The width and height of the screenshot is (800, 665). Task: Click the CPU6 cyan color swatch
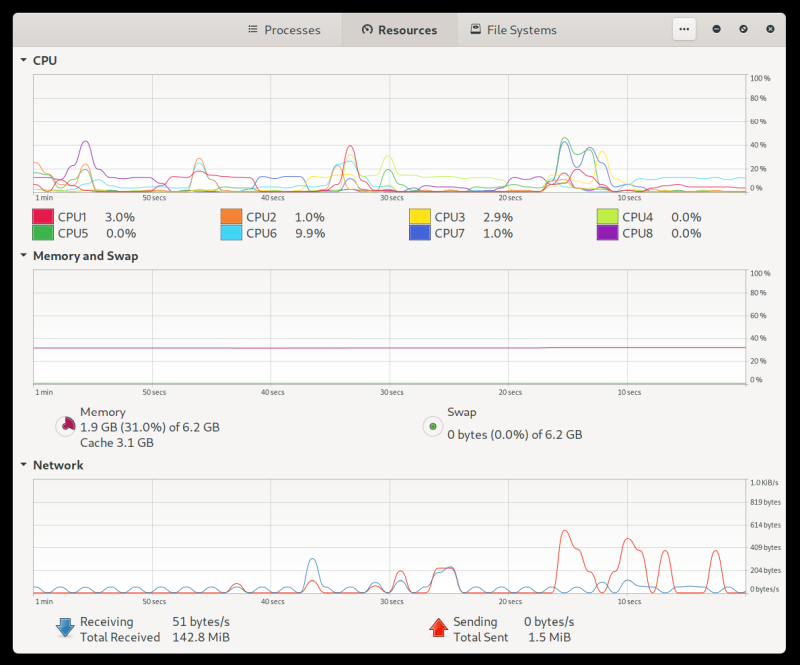point(231,233)
